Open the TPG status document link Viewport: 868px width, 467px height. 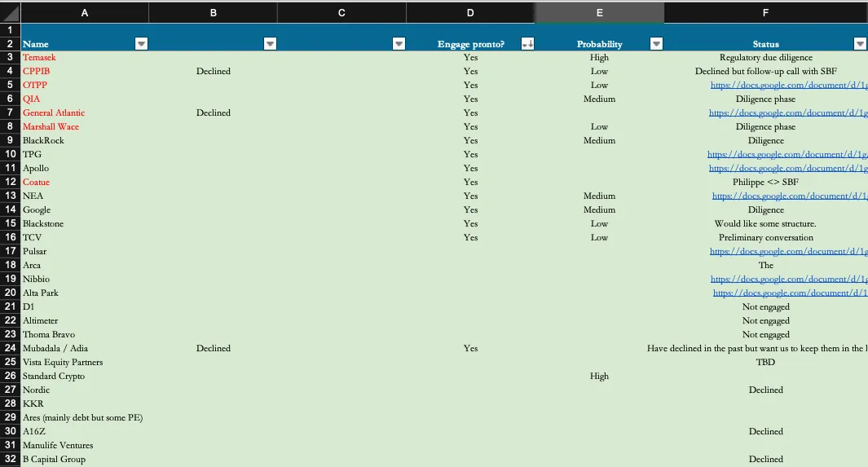coord(787,154)
